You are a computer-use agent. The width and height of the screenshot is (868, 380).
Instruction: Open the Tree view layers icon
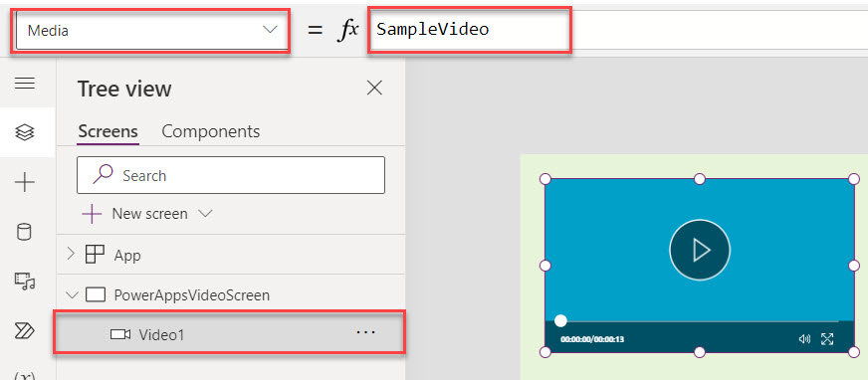pos(25,132)
